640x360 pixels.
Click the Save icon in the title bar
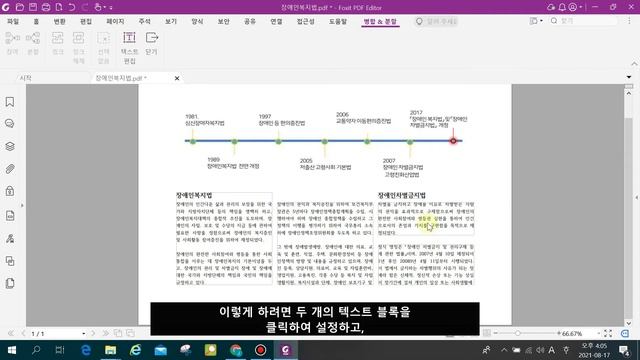coord(33,7)
